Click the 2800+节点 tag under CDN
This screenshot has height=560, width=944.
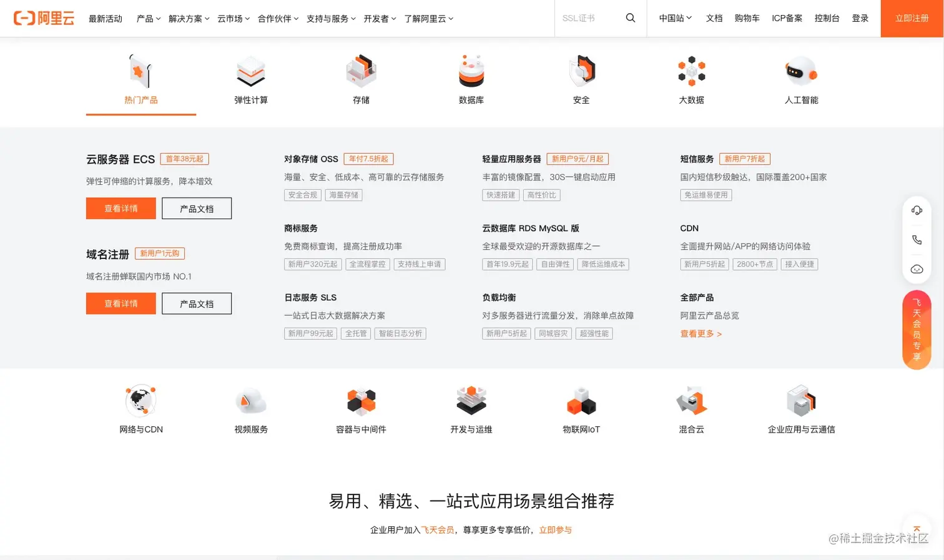(x=755, y=265)
